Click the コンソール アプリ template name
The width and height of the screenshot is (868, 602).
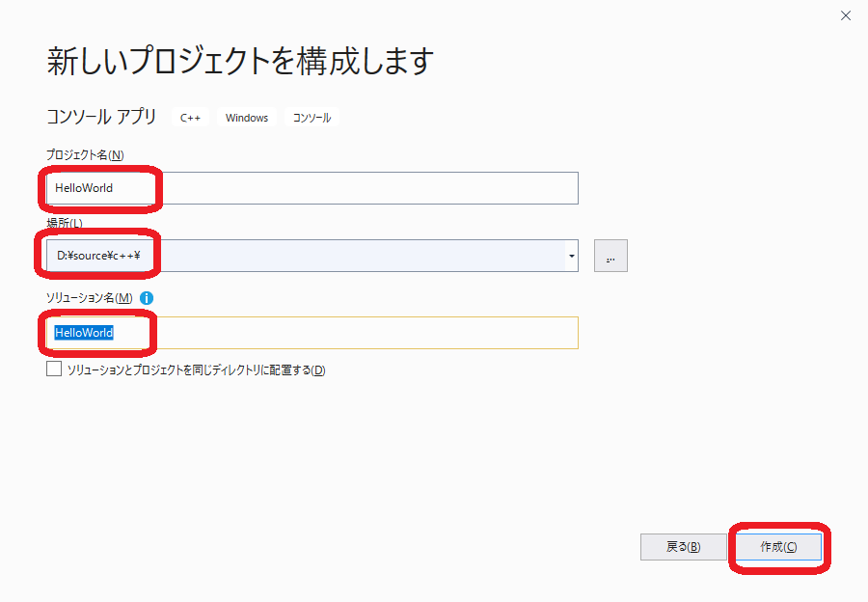click(101, 117)
